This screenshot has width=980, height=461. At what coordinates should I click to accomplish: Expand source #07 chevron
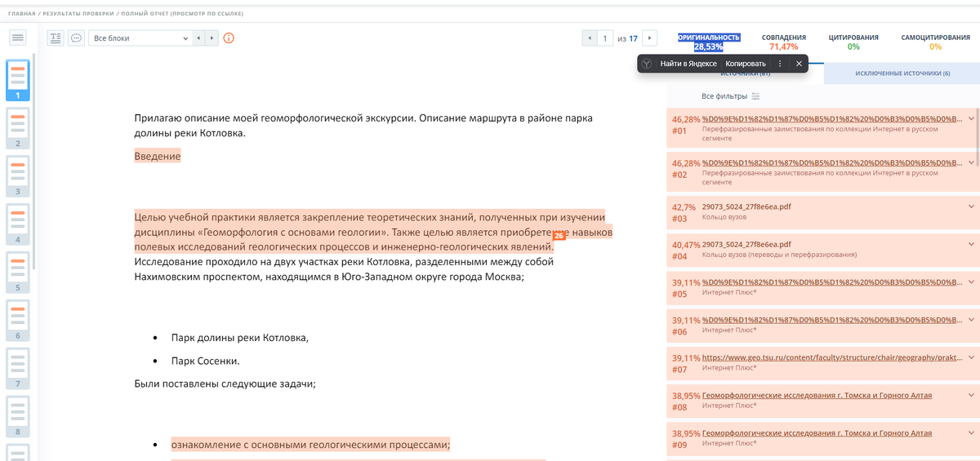point(971,357)
